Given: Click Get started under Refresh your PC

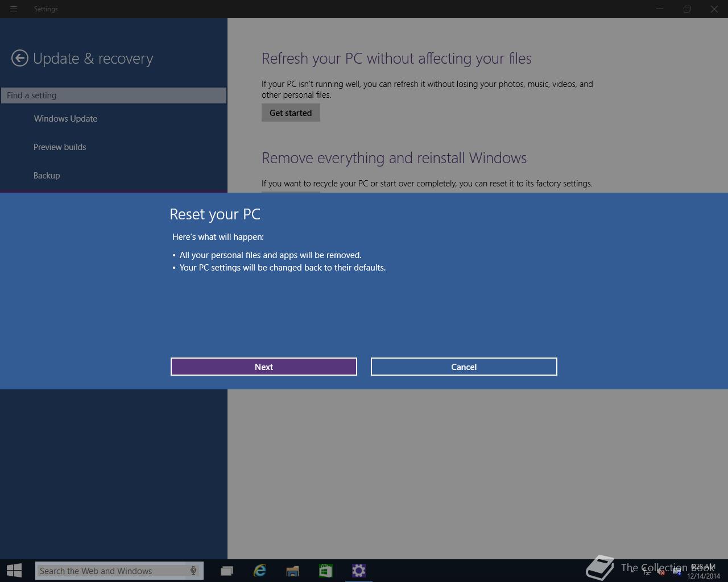Looking at the screenshot, I should [x=291, y=113].
